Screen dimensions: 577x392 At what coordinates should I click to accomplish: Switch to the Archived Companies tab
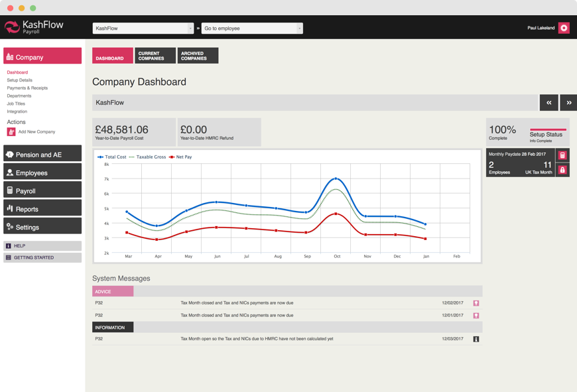[198, 56]
